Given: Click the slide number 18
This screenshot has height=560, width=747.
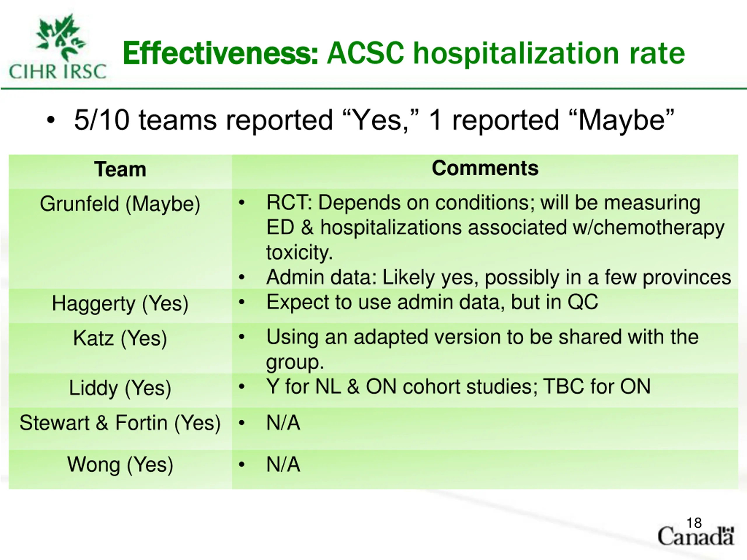Looking at the screenshot, I should coord(694,523).
